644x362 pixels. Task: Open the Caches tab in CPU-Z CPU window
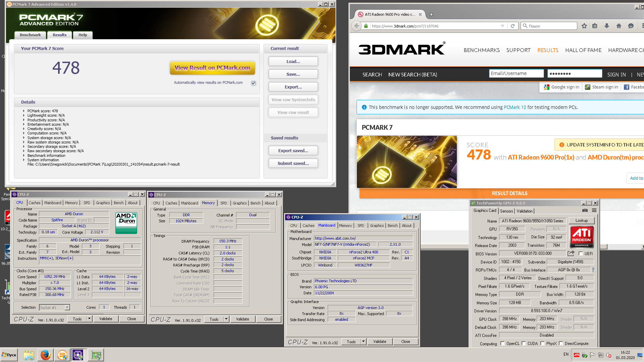coord(35,203)
